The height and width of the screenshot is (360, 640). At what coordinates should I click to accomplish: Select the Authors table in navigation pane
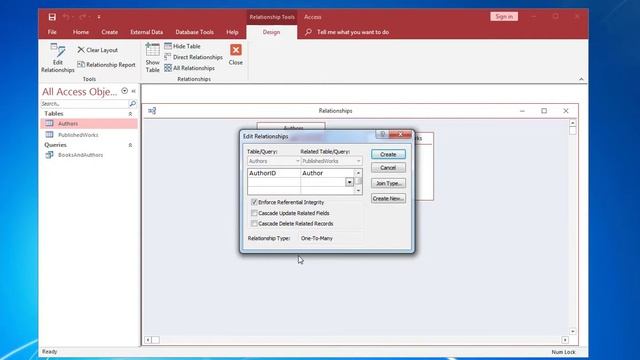point(89,123)
